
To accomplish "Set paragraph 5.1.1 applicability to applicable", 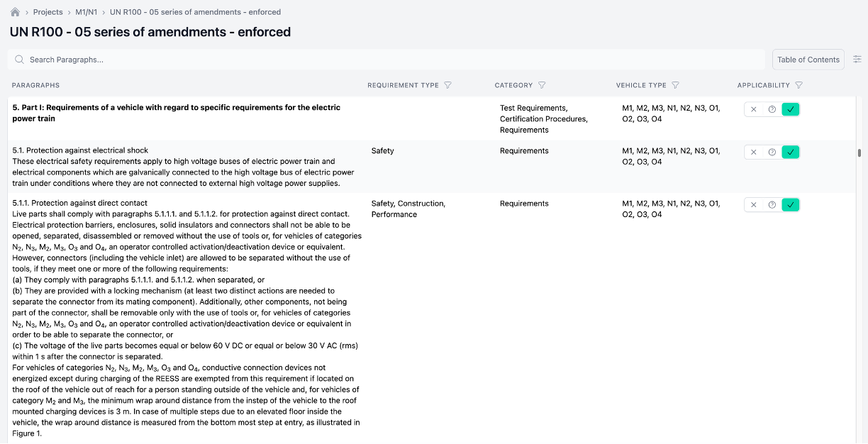I will (790, 205).
